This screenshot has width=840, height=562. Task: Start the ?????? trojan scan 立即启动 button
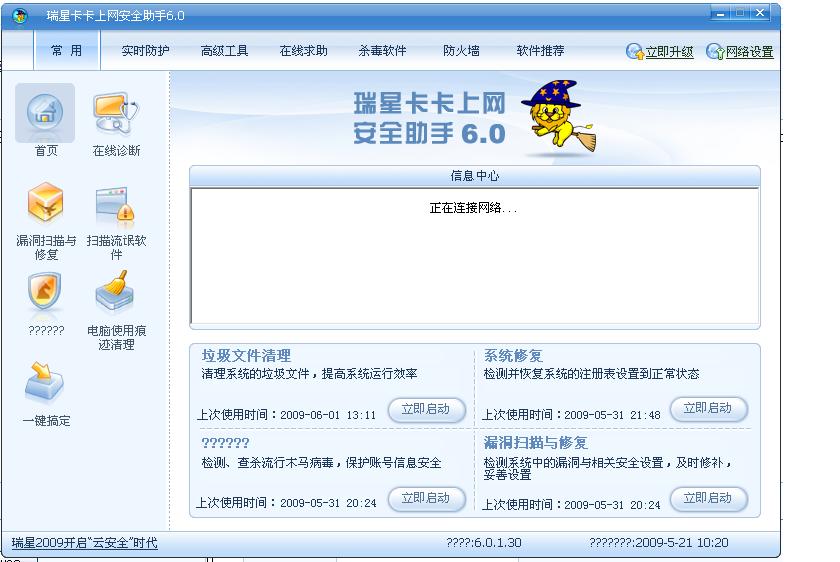tap(426, 498)
